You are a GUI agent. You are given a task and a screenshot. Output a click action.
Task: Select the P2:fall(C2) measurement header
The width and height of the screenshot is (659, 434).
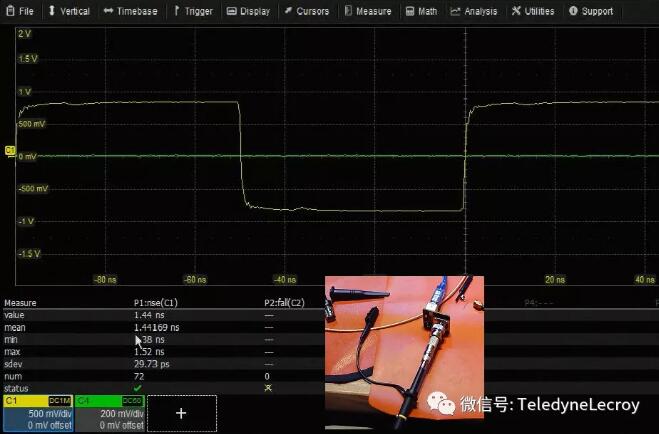click(284, 302)
